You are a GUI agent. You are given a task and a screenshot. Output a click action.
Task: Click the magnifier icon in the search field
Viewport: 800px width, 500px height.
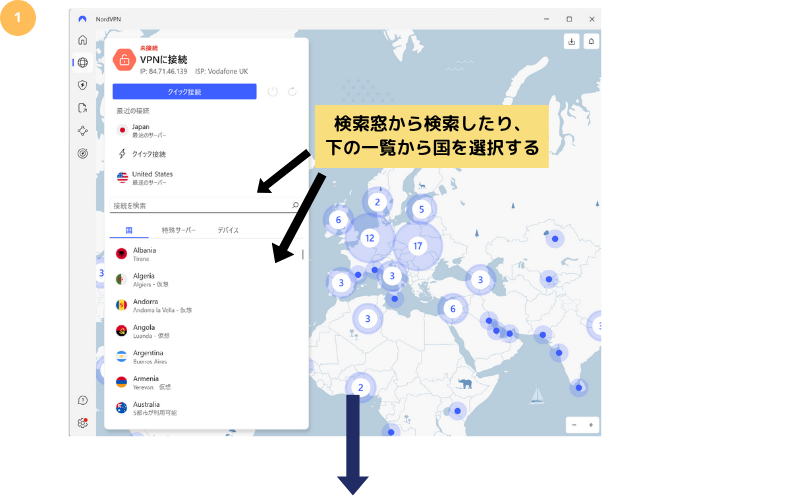[x=295, y=205]
